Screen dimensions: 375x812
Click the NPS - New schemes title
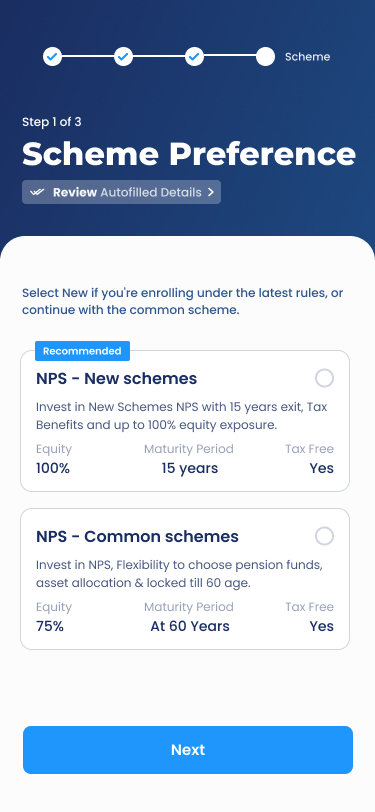117,379
